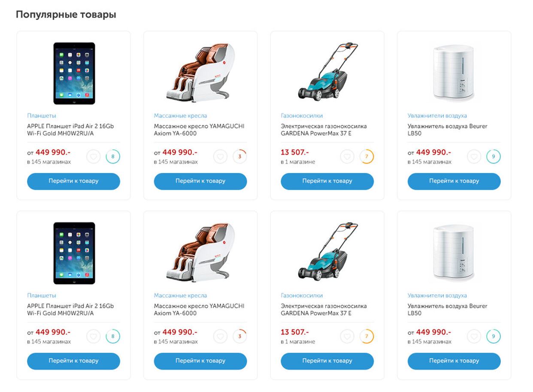The image size is (533, 392).
Task: Favorite the bottom-row Beurer LB50 humidifier
Action: [474, 337]
